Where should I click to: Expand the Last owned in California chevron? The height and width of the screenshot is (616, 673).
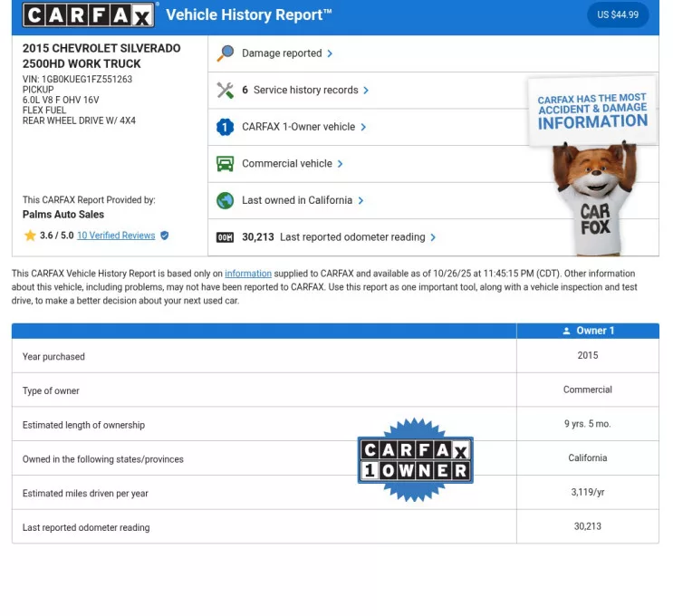click(361, 201)
